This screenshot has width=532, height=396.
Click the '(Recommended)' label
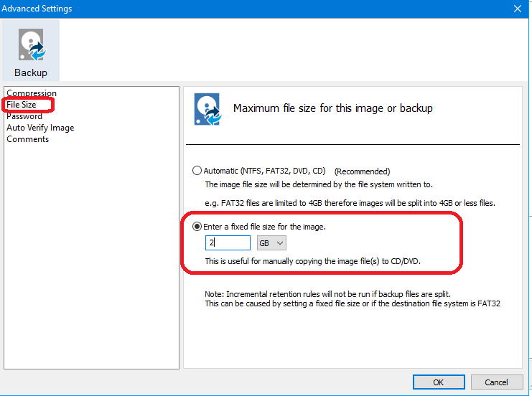pos(363,171)
